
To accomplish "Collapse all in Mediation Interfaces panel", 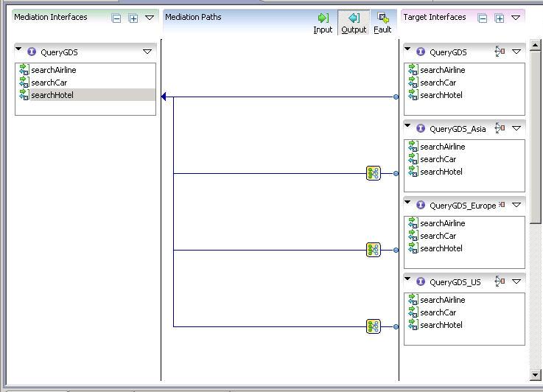I will click(x=116, y=18).
